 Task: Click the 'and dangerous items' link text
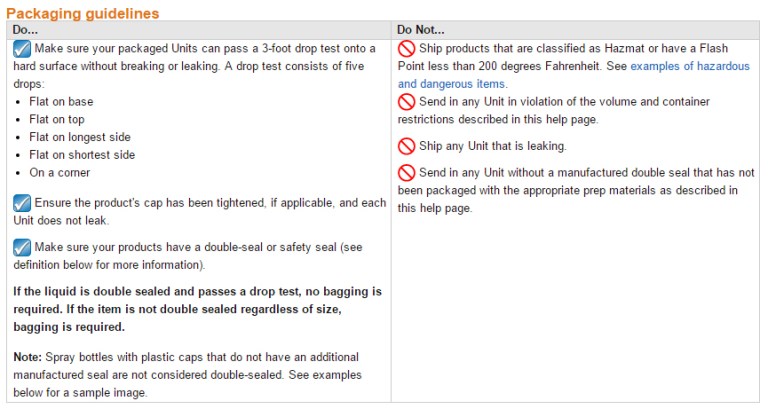pos(452,84)
